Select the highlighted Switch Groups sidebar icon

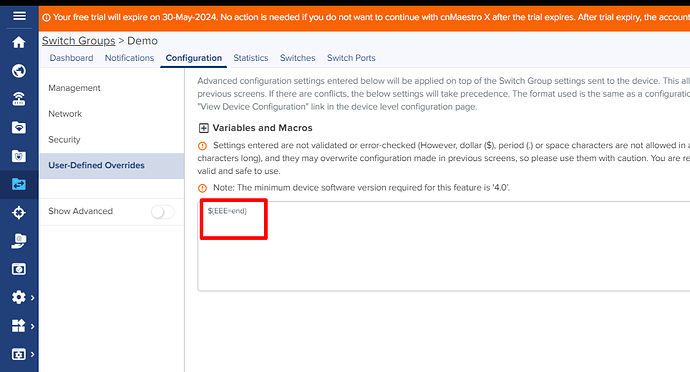pos(19,184)
